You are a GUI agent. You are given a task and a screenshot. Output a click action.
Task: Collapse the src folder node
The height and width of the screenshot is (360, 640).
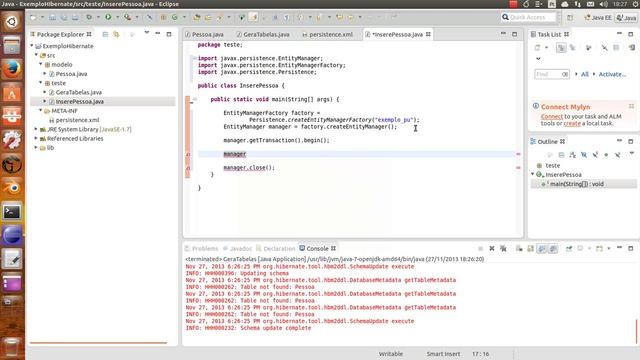tap(36, 55)
